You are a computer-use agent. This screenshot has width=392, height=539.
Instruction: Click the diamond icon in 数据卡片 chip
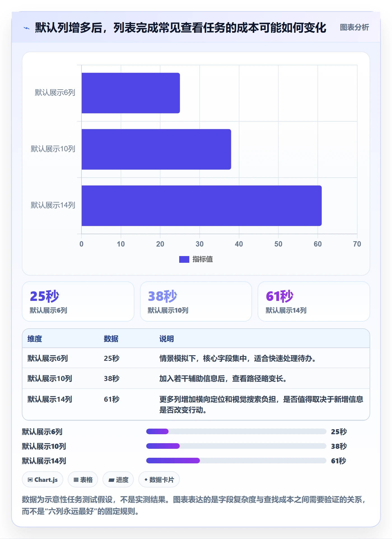(x=146, y=480)
